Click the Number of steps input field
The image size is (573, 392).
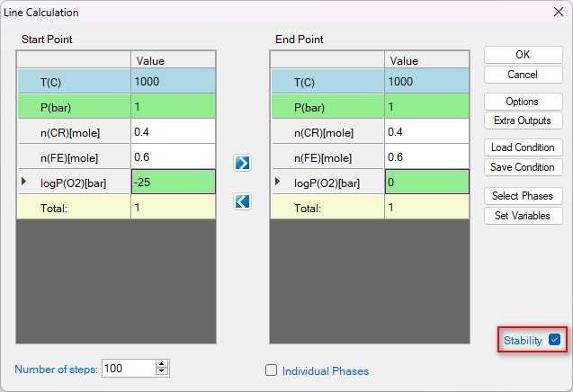(128, 369)
